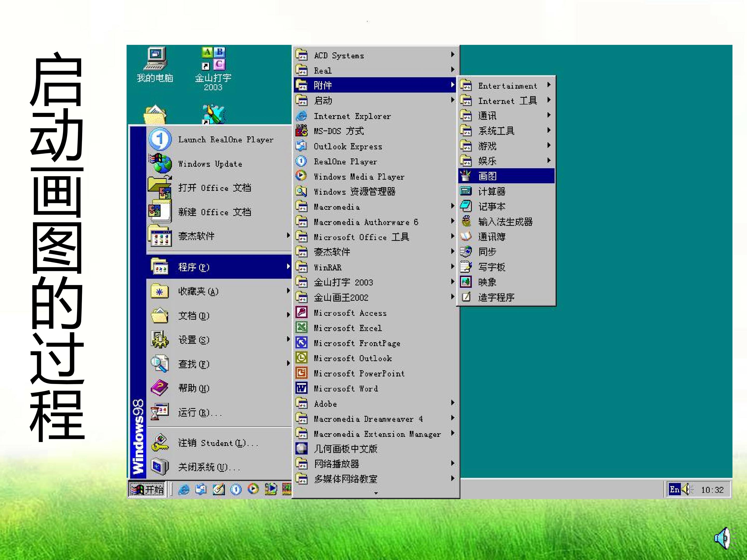Screen dimensions: 747x560
Task: Toggle the En input language indicator
Action: tap(674, 489)
